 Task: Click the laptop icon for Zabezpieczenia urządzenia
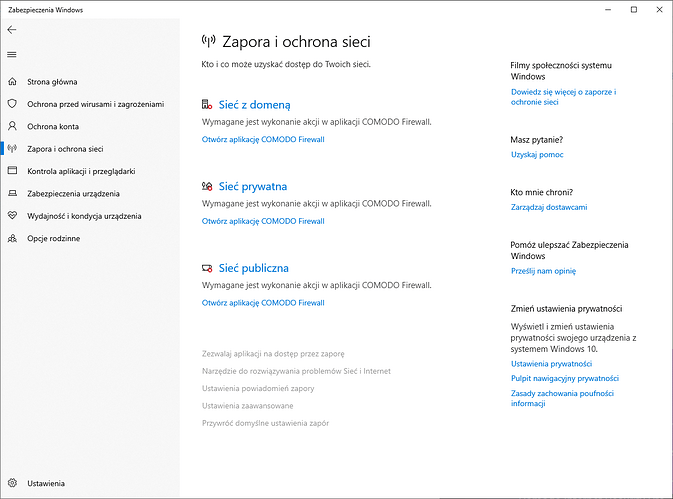pyautogui.click(x=12, y=193)
